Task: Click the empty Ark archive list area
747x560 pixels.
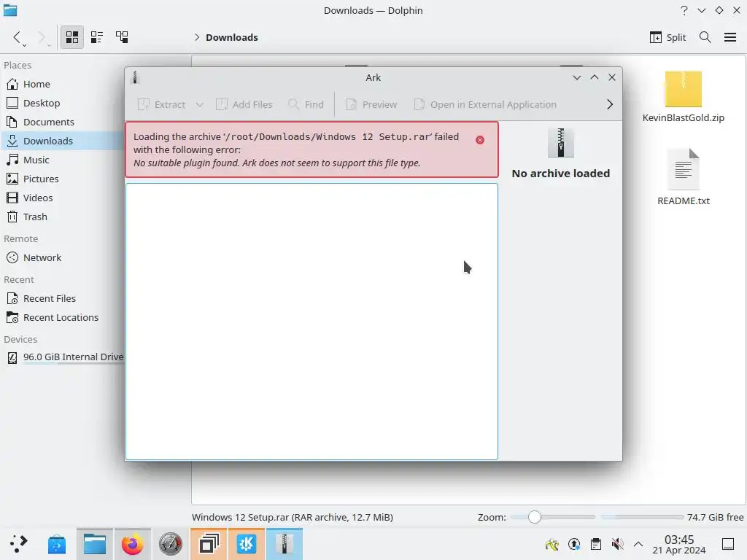Action: tap(311, 322)
